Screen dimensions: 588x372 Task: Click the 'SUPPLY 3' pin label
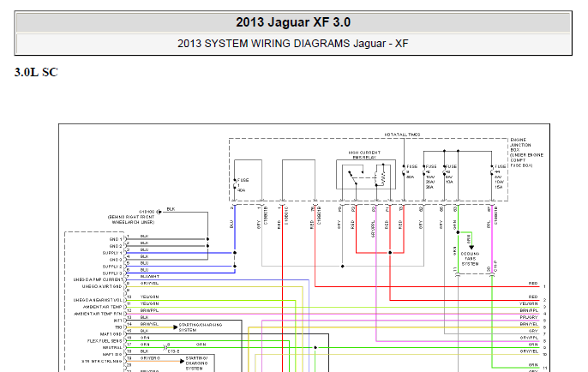[112, 273]
